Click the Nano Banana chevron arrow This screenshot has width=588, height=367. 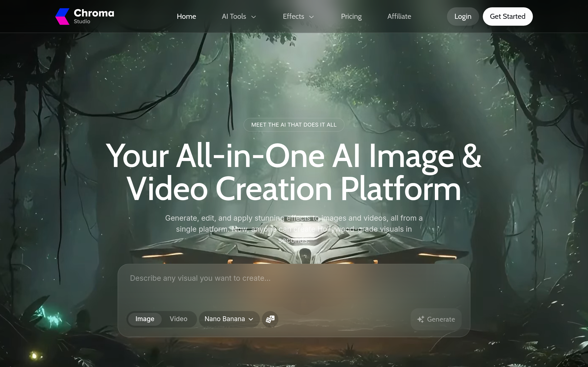[251, 319]
